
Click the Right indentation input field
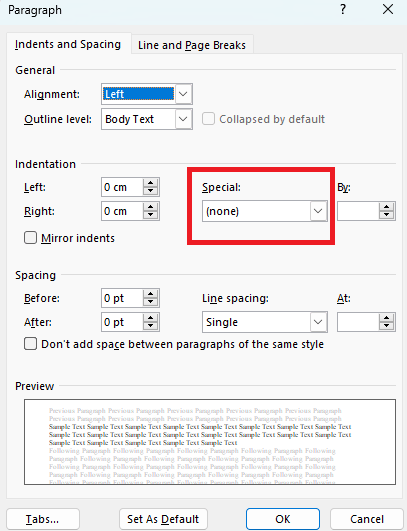[123, 211]
